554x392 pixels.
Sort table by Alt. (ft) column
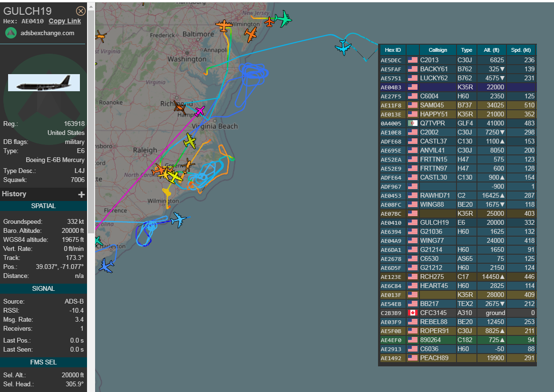click(491, 50)
